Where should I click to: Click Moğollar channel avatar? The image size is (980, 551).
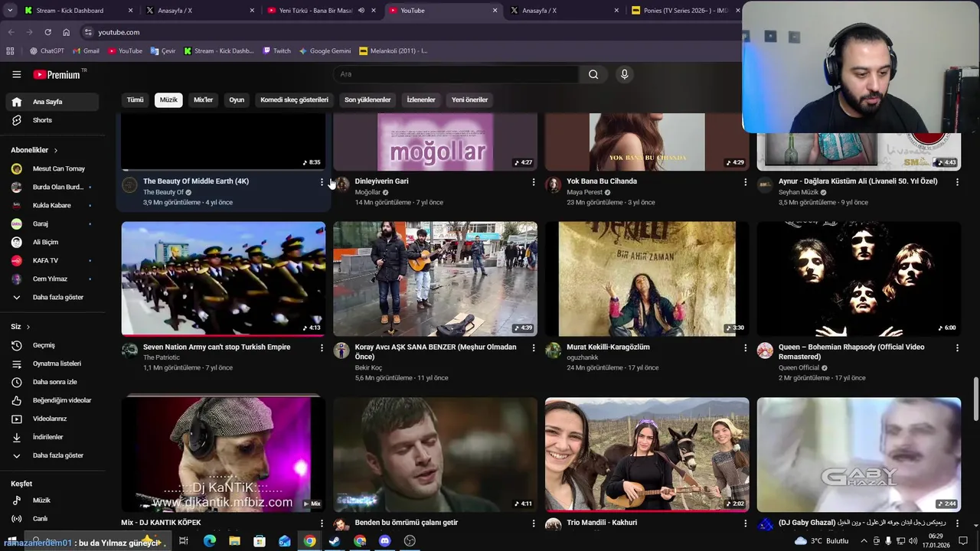point(341,185)
